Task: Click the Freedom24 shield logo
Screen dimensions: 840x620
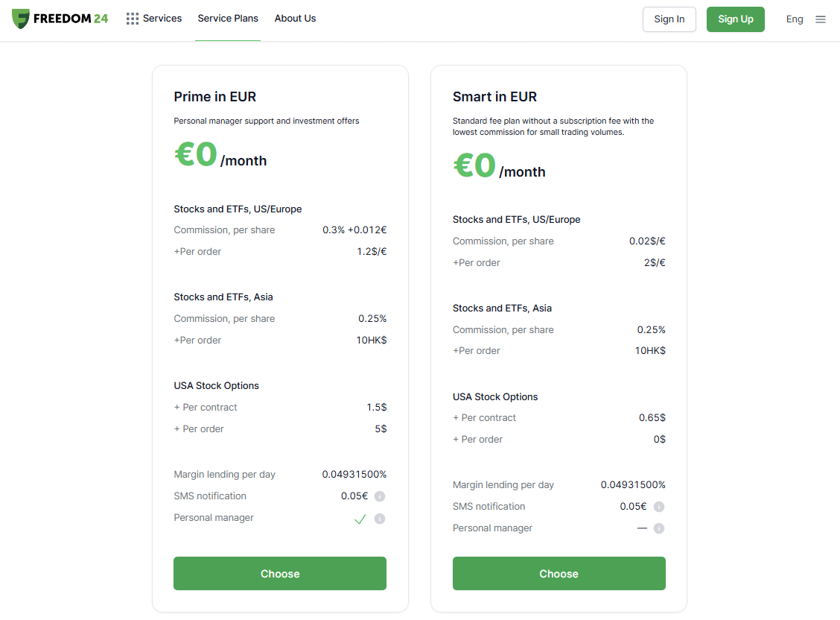Action: point(20,19)
